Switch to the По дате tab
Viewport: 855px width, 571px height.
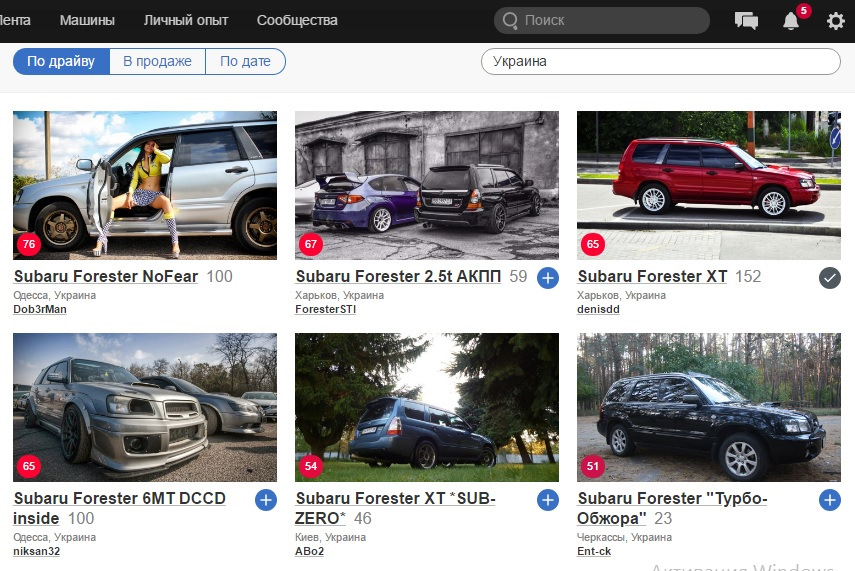tap(245, 61)
